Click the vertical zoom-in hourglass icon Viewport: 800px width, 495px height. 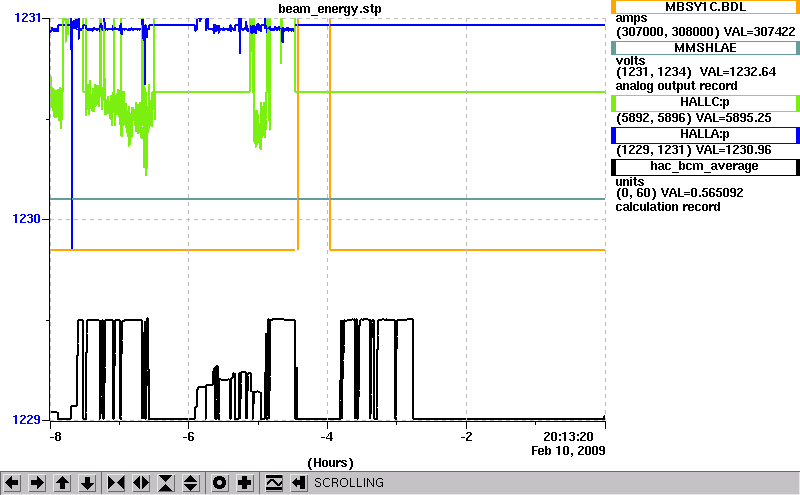166,483
